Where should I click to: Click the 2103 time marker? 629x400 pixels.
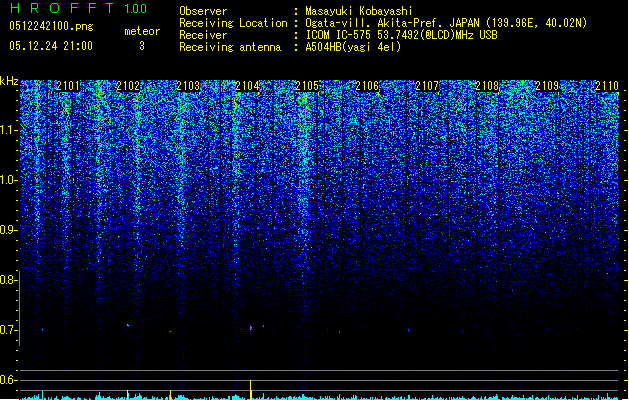pos(188,85)
